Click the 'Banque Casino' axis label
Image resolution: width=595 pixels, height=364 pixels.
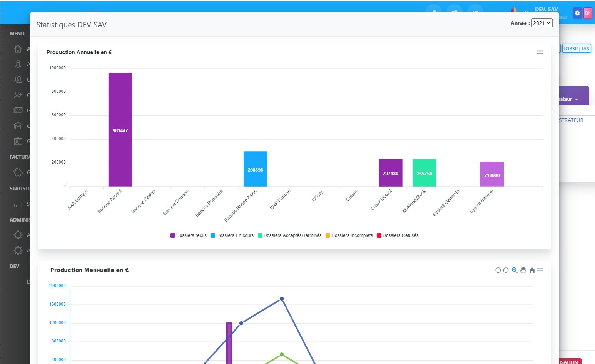click(143, 202)
